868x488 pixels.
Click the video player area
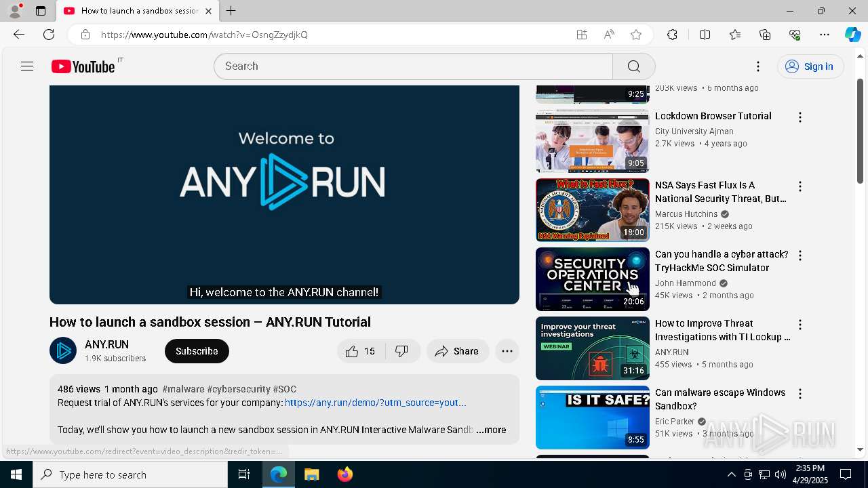point(284,195)
